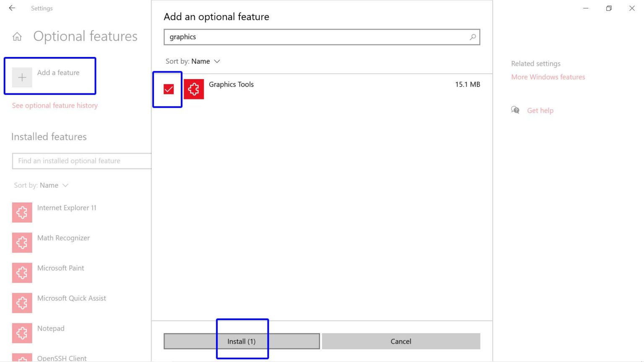Go to Settings home icon
The width and height of the screenshot is (644, 362).
pos(17,37)
